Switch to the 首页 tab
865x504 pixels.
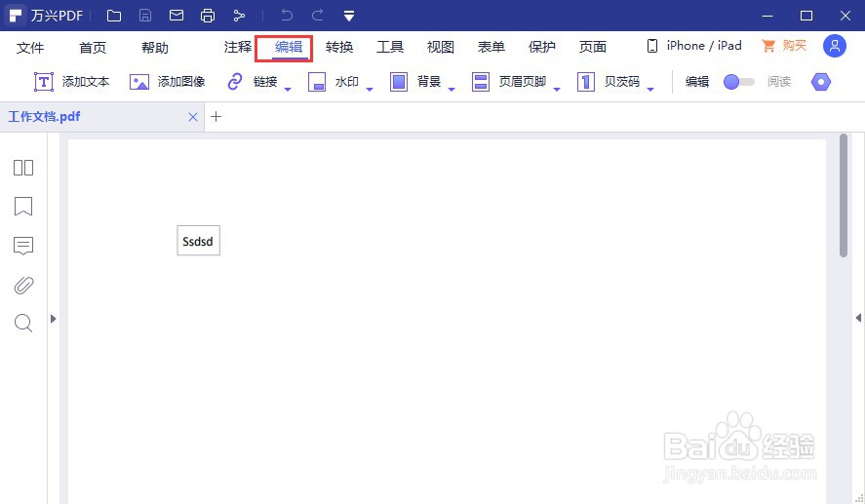click(x=93, y=48)
